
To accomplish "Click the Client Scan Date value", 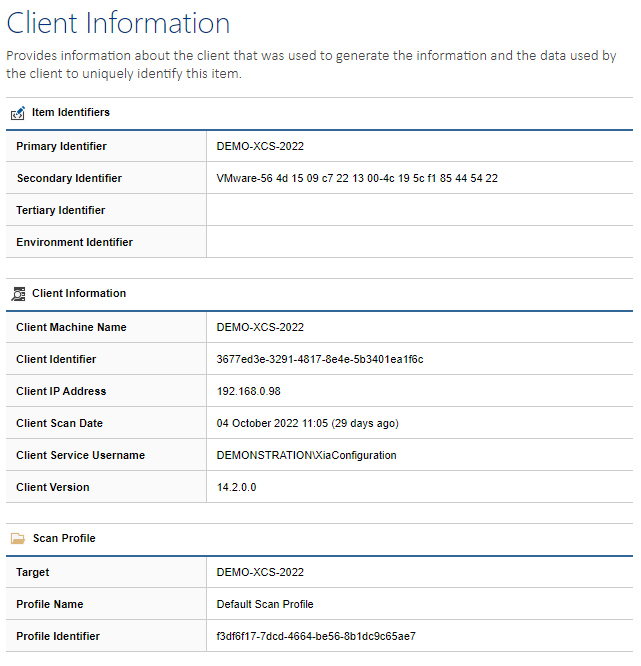I will tap(308, 423).
